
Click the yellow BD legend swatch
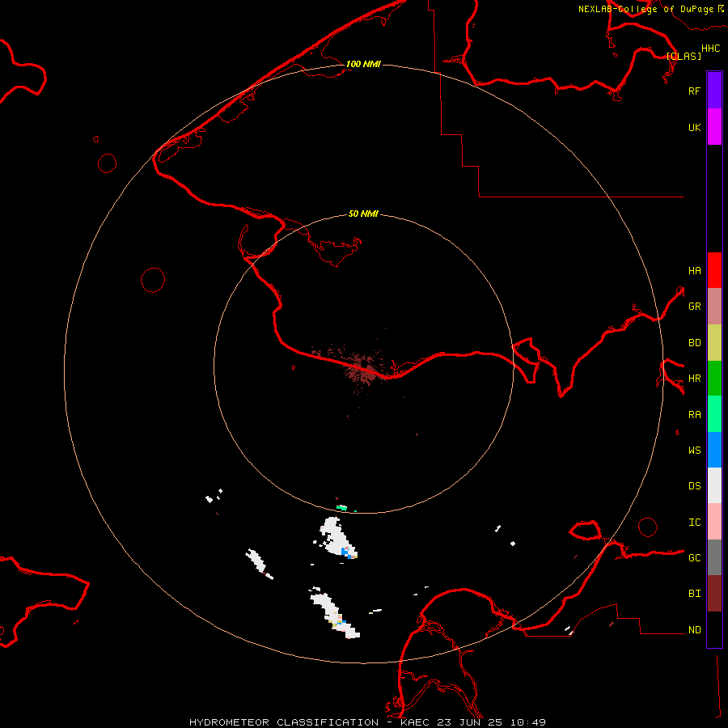(714, 343)
